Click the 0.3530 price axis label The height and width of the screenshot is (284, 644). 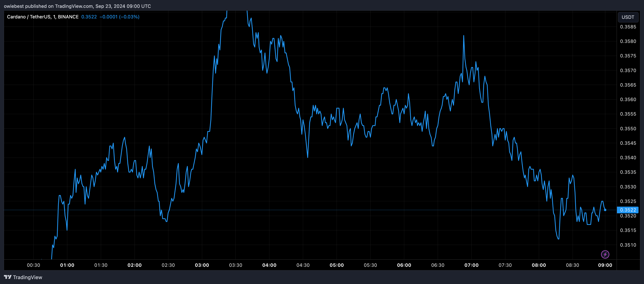[x=628, y=187]
